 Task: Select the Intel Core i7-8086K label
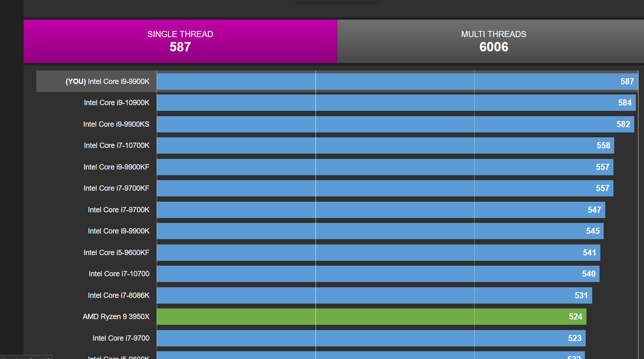[x=119, y=295]
